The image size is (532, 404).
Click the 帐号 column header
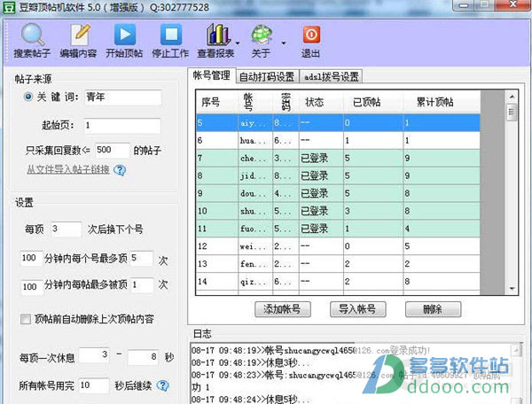255,102
